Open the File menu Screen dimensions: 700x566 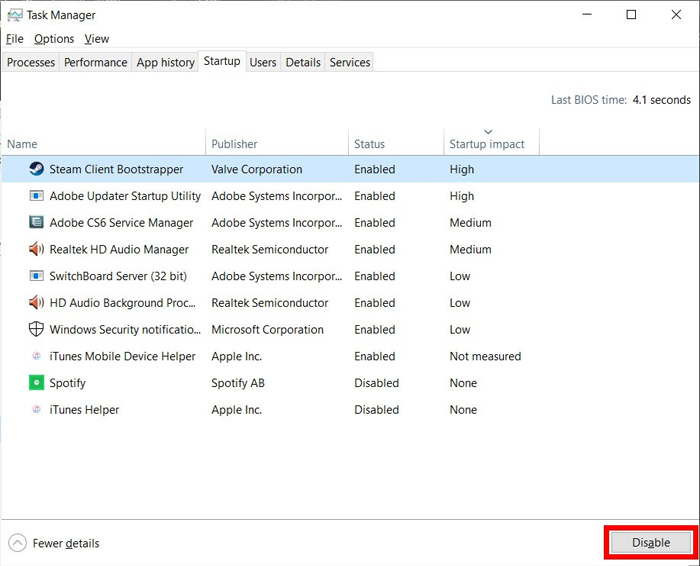15,39
